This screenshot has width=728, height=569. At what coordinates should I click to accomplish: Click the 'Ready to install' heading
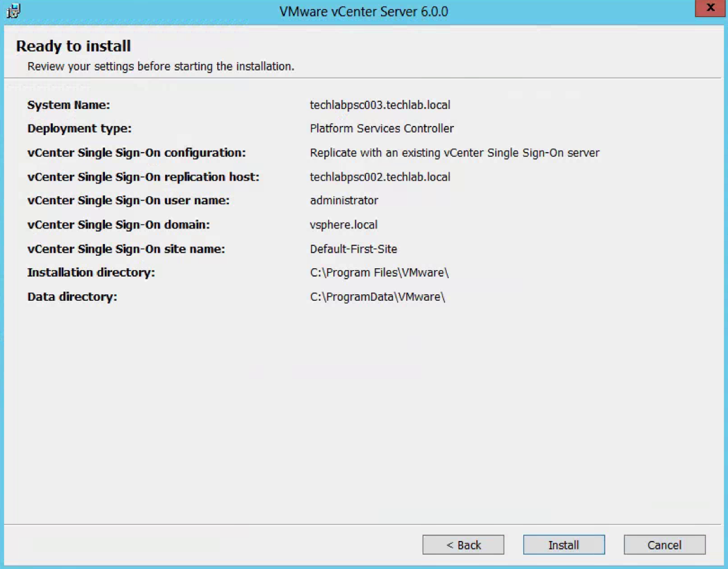pos(73,46)
